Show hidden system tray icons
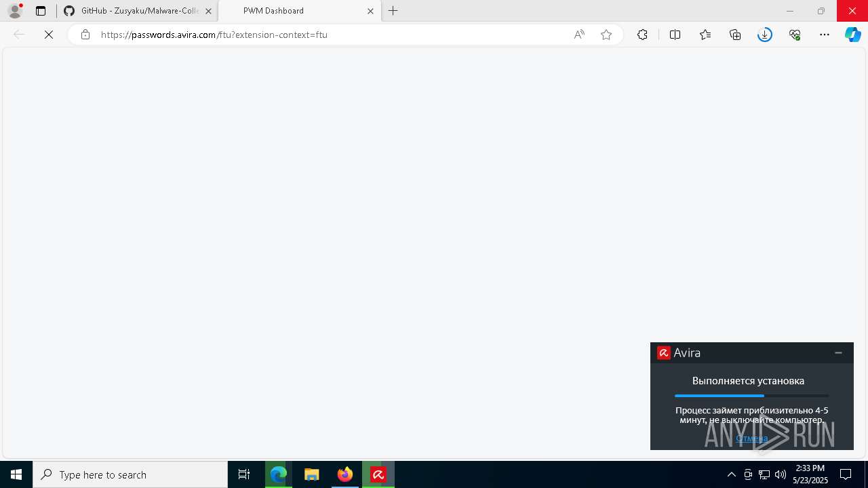Image resolution: width=868 pixels, height=488 pixels. coord(731,474)
